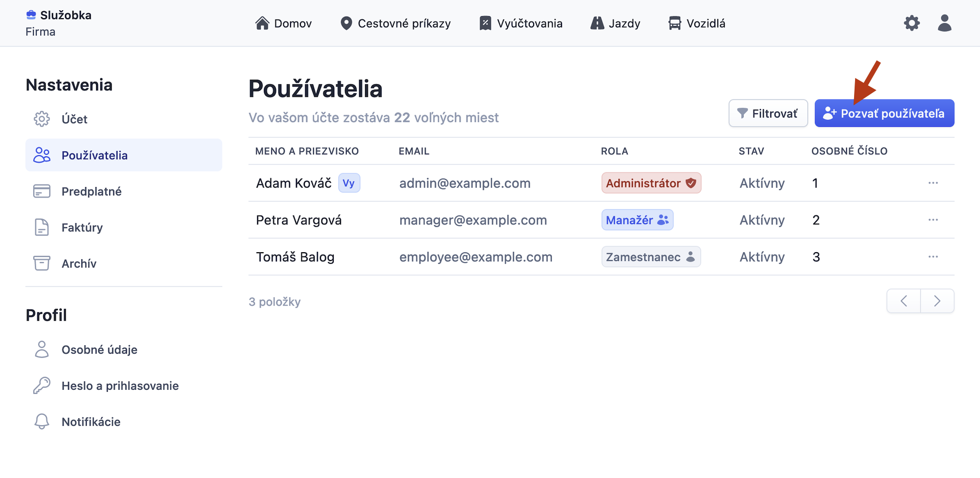Image resolution: width=980 pixels, height=478 pixels.
Task: Open Jazdy using the binoculars icon
Action: point(597,23)
